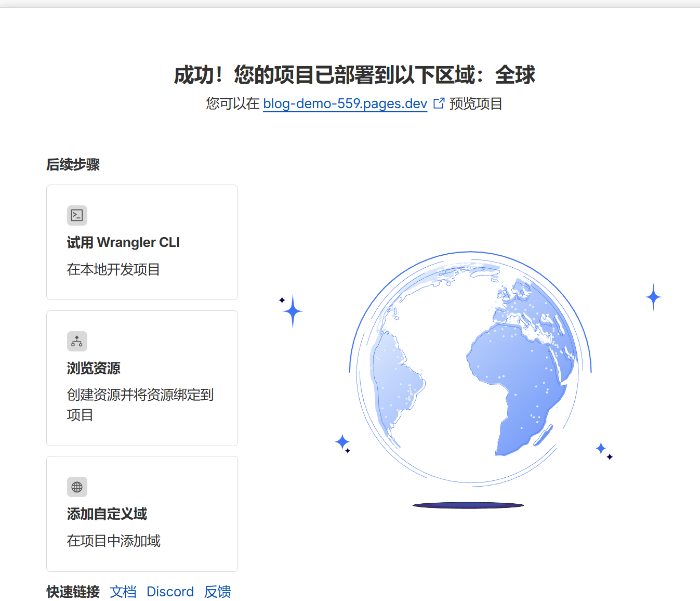700x601 pixels.
Task: Open the 文档 quick link
Action: click(x=123, y=592)
